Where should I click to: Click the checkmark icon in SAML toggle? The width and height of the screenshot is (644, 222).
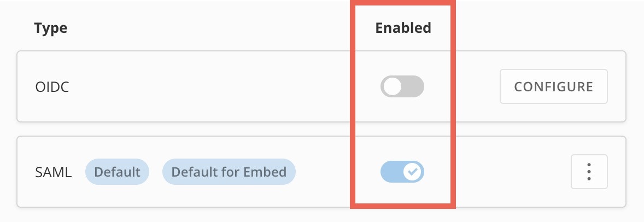point(413,172)
